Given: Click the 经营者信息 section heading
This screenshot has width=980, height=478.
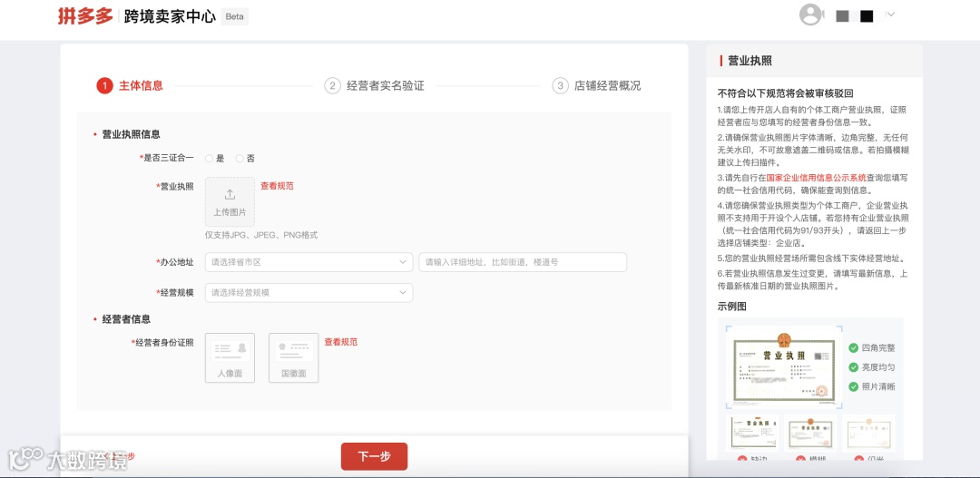Looking at the screenshot, I should click(126, 319).
